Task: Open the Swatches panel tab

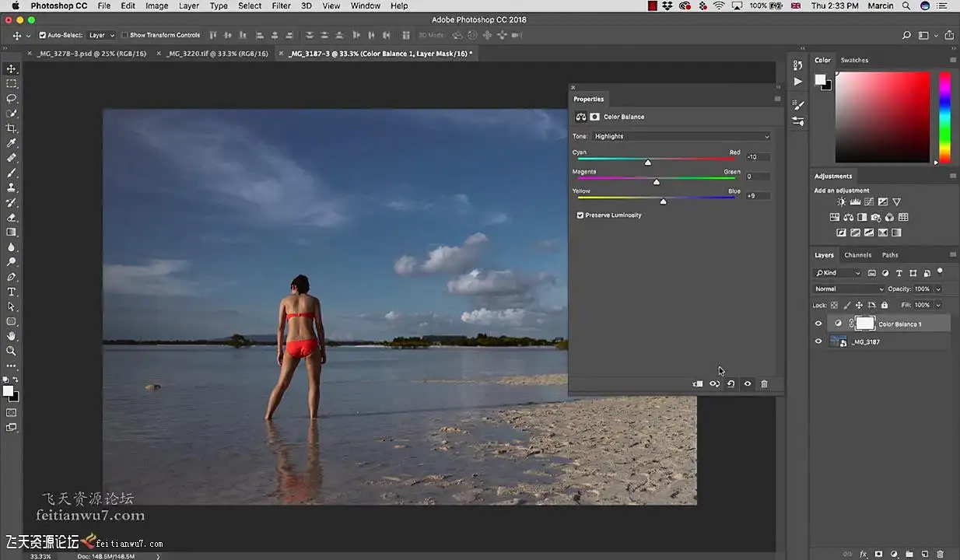Action: coord(854,60)
